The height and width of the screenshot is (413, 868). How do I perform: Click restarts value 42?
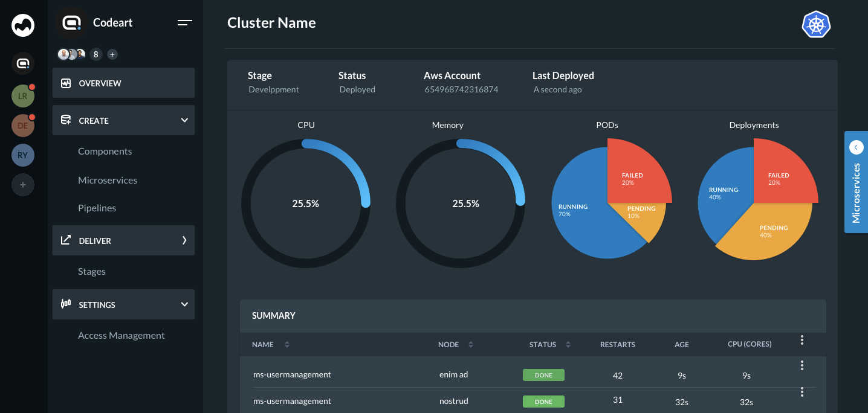(618, 376)
